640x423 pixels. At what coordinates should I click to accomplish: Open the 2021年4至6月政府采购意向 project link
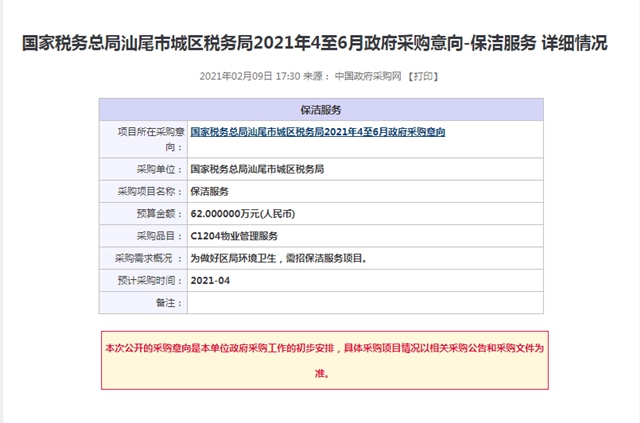click(x=317, y=131)
